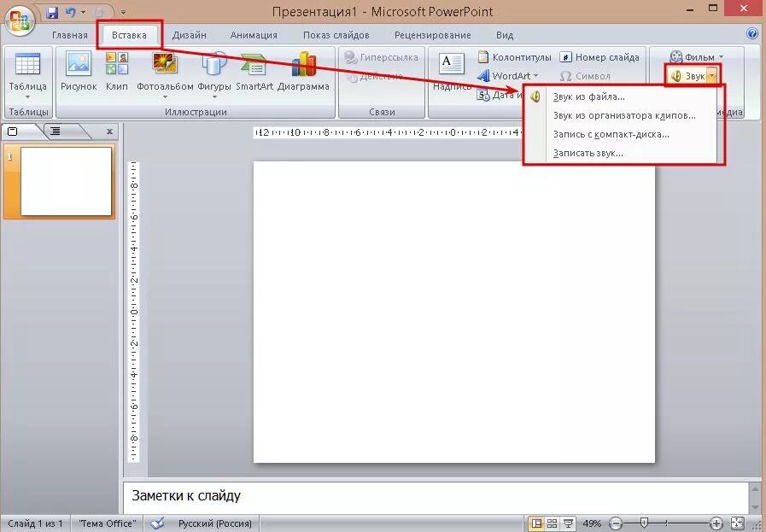Viewport: 766px width, 532px height.
Task: Expand the Таблица dropdown arrow
Action: click(x=28, y=96)
